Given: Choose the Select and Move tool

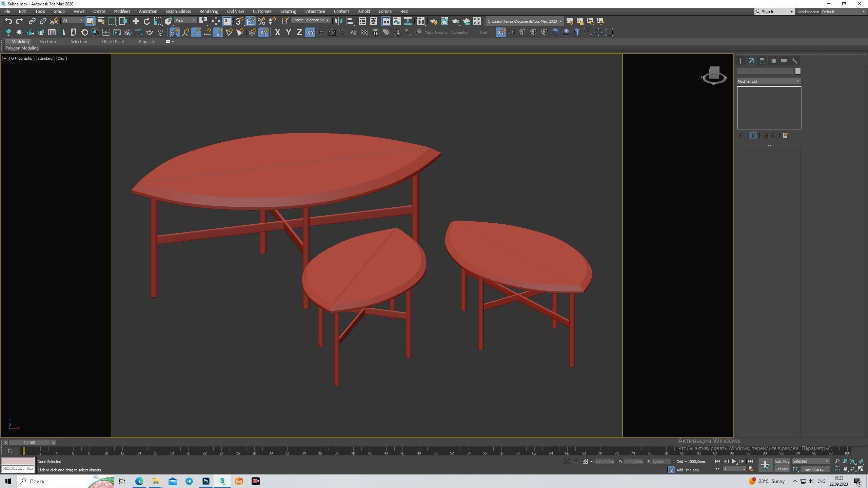Looking at the screenshot, I should click(136, 21).
